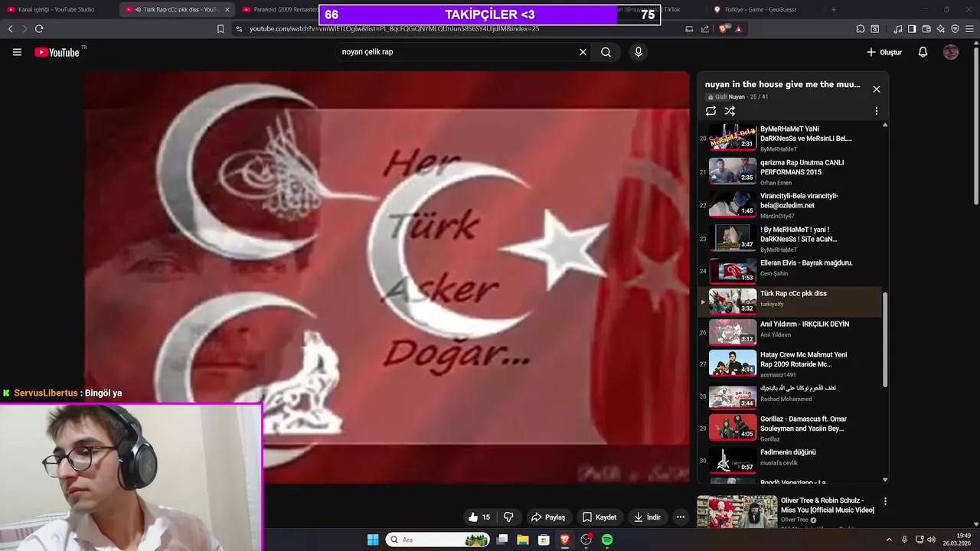The image size is (980, 551).
Task: Click the playlist panel scrollbar
Action: pyautogui.click(x=885, y=339)
